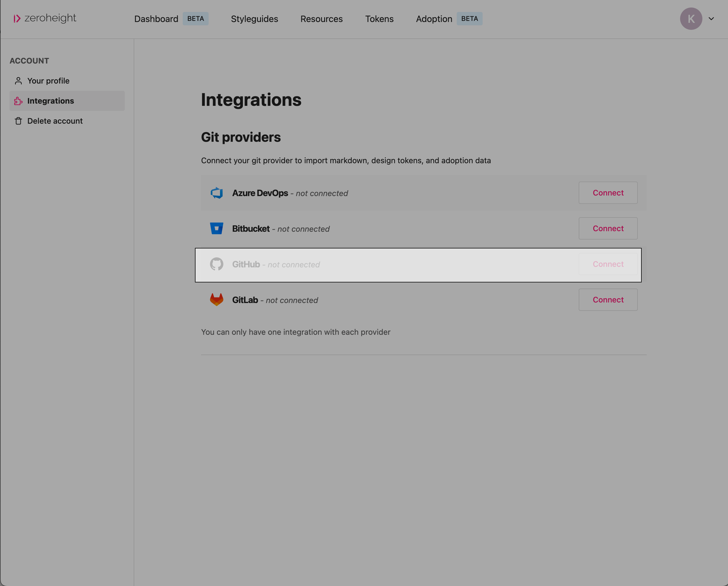Click the BETA badge next to Dashboard
Image resolution: width=728 pixels, height=586 pixels.
tap(196, 19)
